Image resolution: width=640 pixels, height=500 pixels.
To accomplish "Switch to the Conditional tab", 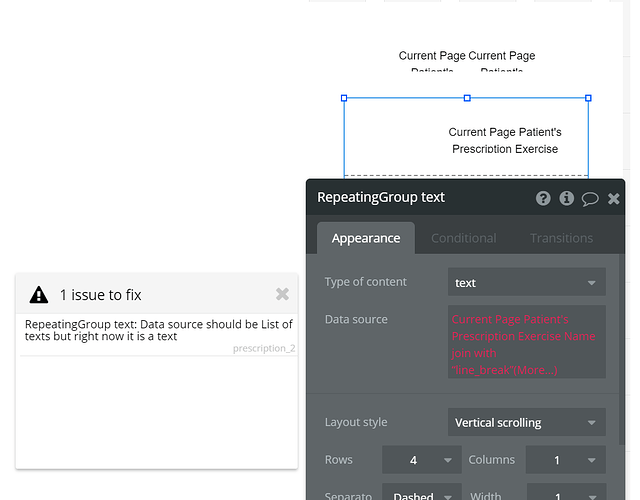I will tap(463, 238).
